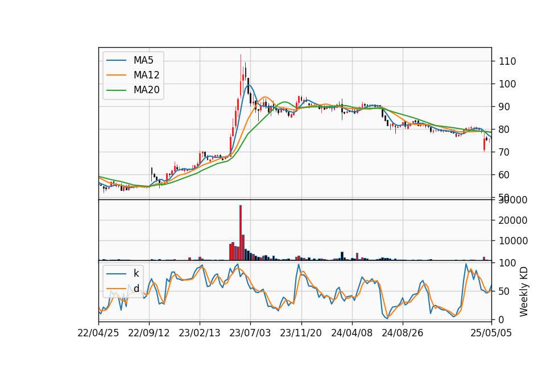
Task: Click the orange MA12 legend line sample
Action: pyautogui.click(x=116, y=75)
